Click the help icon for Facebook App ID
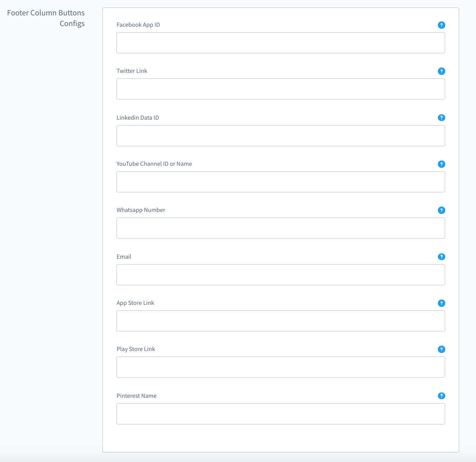 click(441, 25)
